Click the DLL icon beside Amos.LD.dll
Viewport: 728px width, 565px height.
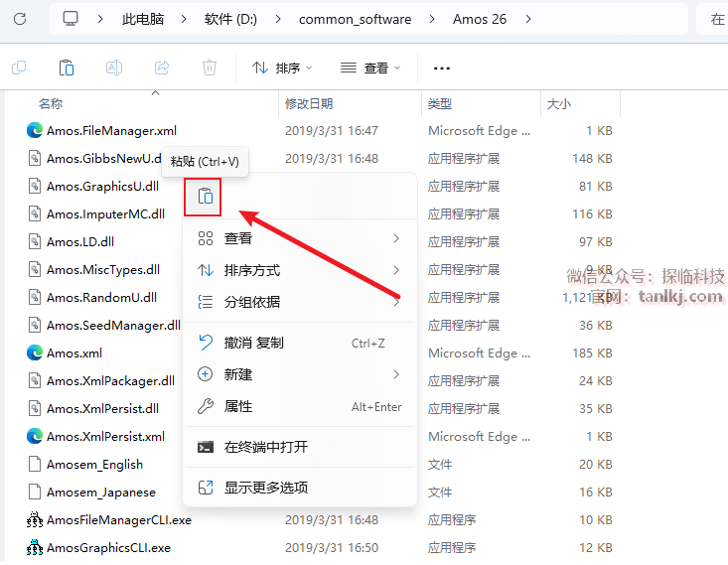pos(35,241)
